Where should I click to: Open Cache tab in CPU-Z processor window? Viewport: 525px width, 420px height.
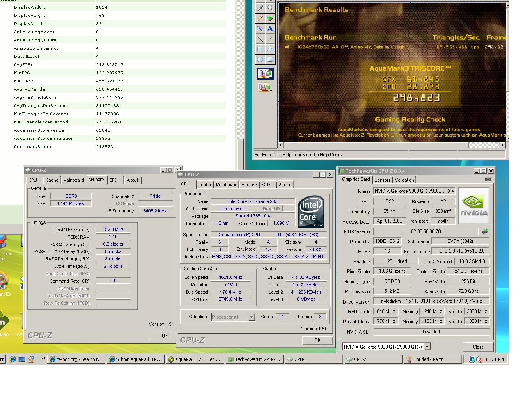(x=205, y=185)
